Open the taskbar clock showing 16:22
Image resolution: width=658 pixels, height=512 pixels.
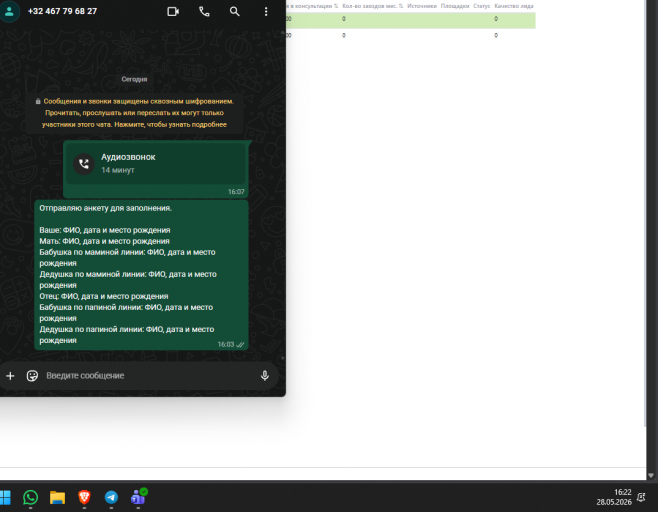[614, 497]
